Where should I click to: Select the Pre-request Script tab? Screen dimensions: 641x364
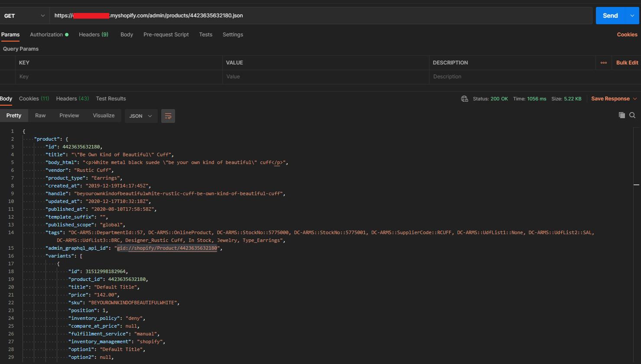166,35
